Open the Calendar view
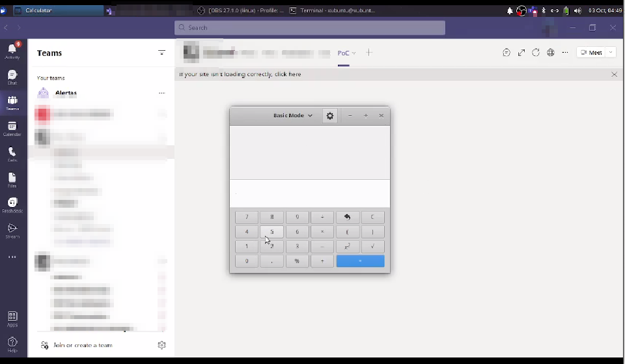Viewport: 625px width, 364px height. (x=12, y=128)
